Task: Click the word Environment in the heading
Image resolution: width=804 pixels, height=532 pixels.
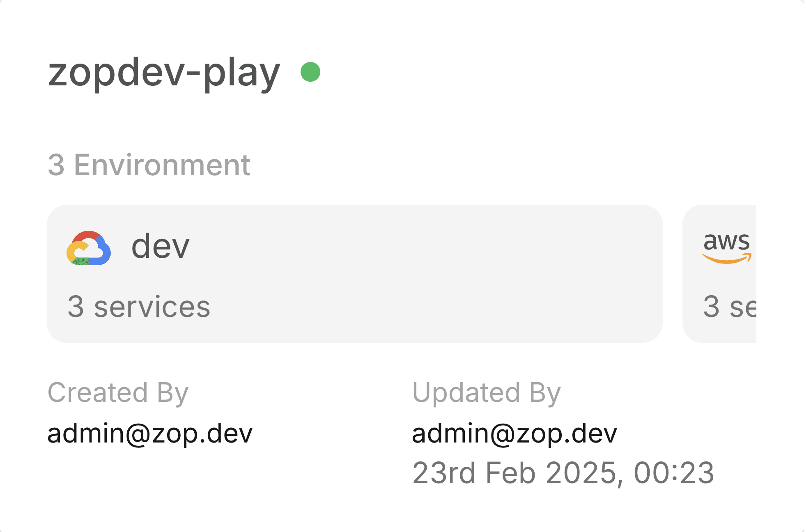Action: pyautogui.click(x=162, y=165)
